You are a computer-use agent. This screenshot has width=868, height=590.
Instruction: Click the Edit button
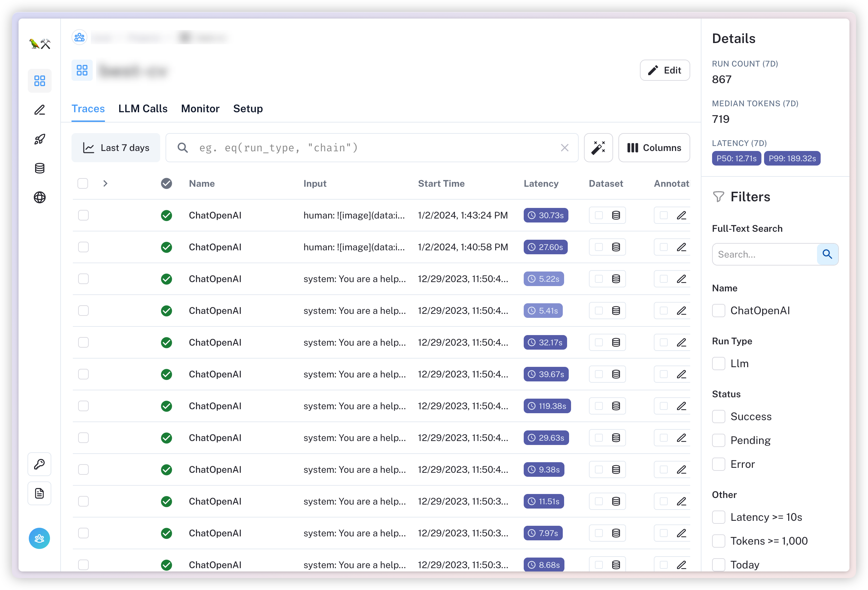coord(664,70)
